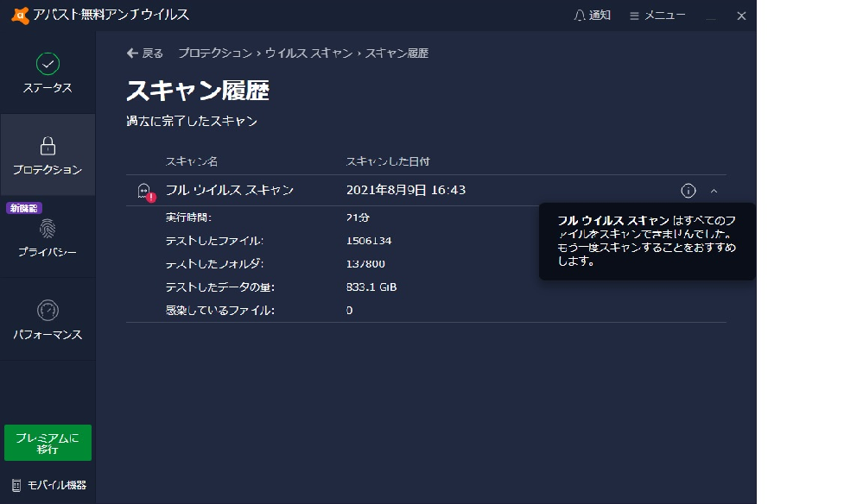This screenshot has width=863, height=504.
Task: Open the ステータス status section
Action: click(48, 73)
